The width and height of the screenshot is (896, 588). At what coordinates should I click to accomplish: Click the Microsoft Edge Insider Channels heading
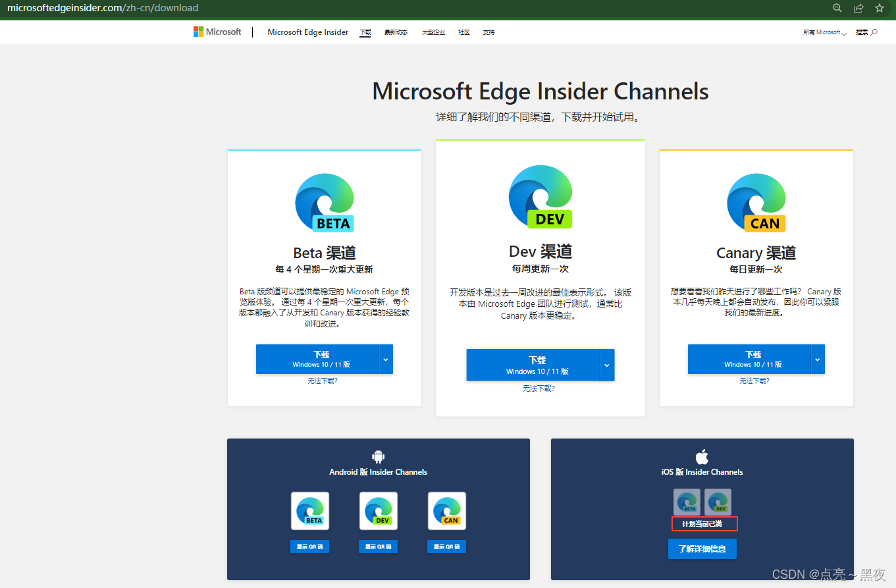pyautogui.click(x=540, y=92)
